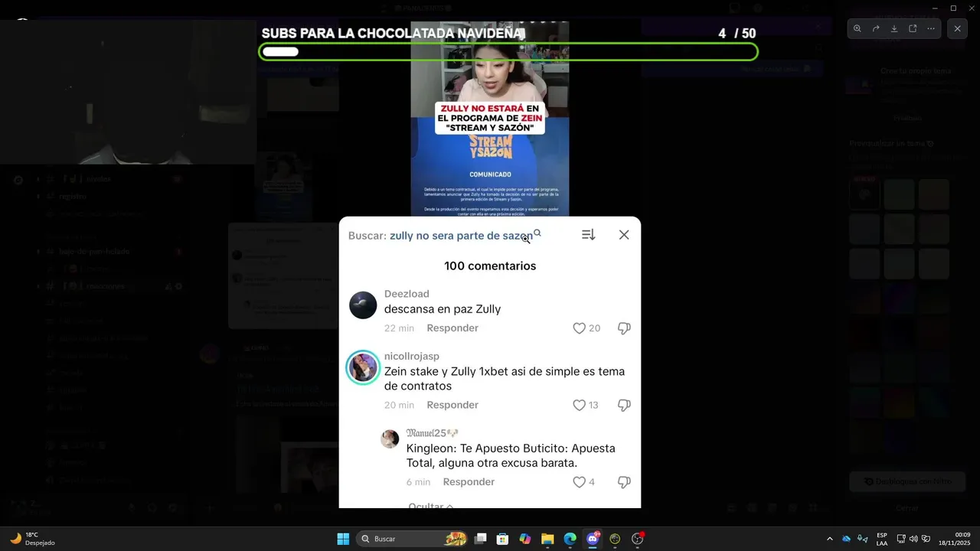Open the OneDrive tray icon

point(846,539)
